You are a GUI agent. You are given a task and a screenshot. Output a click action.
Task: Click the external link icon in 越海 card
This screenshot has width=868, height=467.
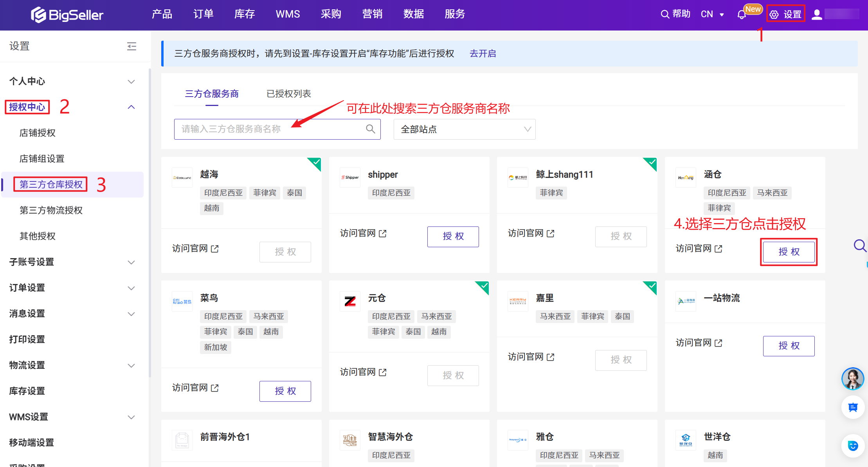[214, 249]
